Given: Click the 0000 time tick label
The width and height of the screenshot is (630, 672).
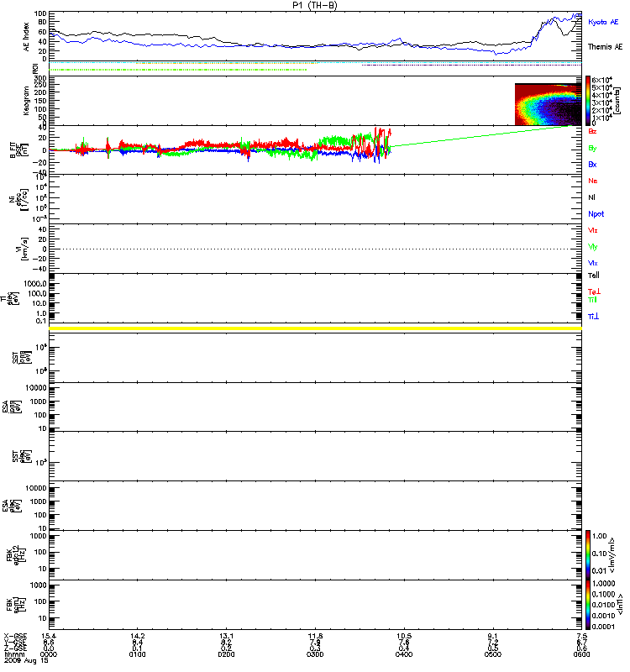Looking at the screenshot, I should [x=49, y=654].
